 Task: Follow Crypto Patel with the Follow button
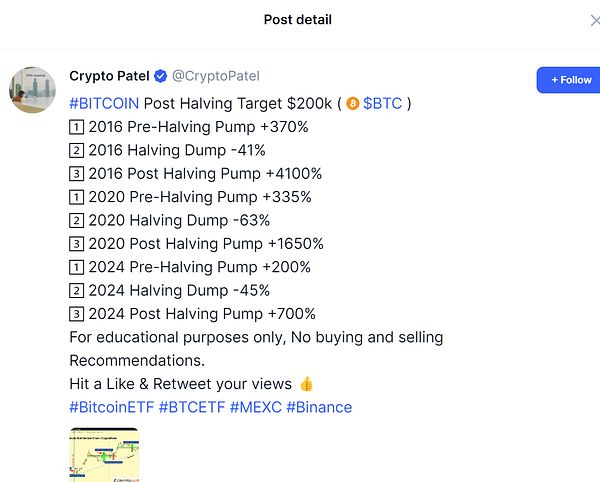click(570, 80)
